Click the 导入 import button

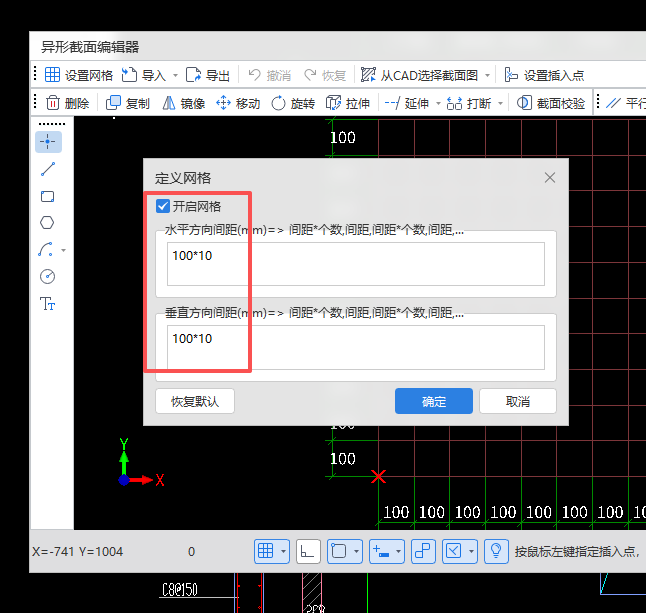coord(144,75)
